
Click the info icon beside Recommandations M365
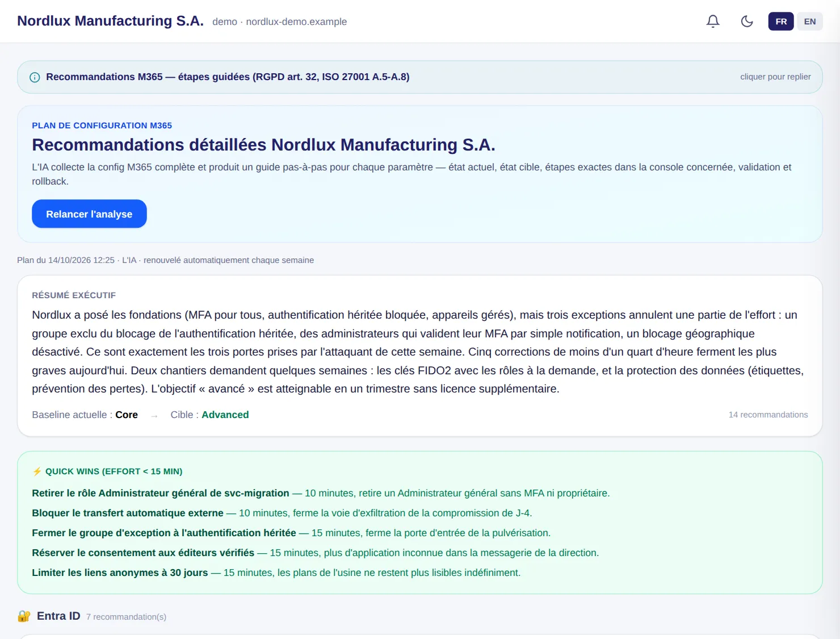click(35, 77)
